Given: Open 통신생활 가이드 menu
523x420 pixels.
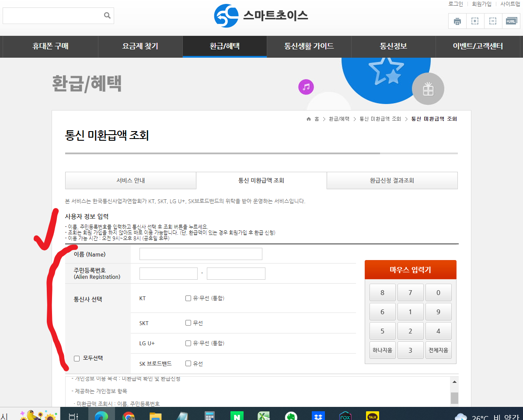Looking at the screenshot, I should coord(309,46).
